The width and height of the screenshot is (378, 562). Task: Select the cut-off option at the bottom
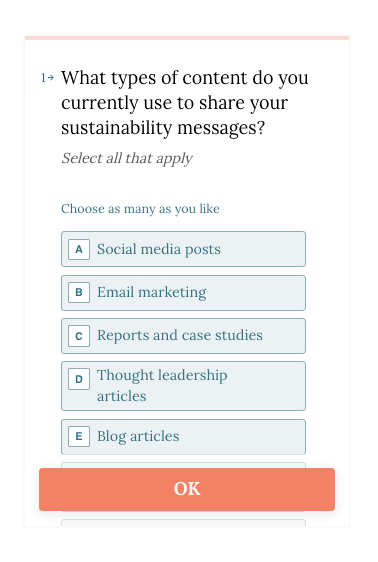(x=183, y=522)
